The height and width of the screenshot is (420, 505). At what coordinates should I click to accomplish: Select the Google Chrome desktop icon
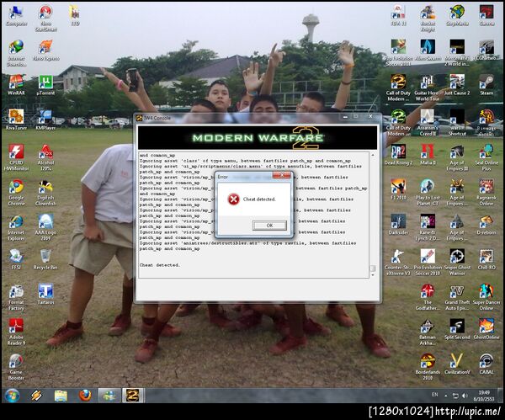point(16,192)
